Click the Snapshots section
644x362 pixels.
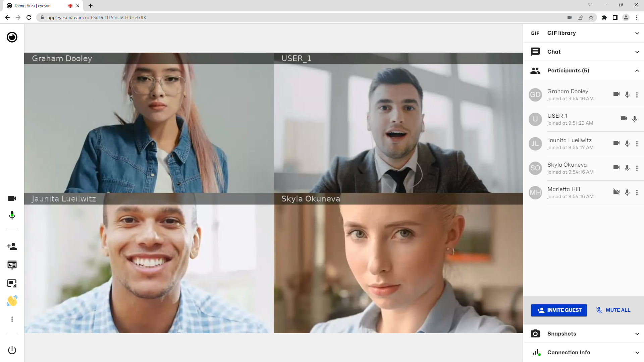pos(584,333)
